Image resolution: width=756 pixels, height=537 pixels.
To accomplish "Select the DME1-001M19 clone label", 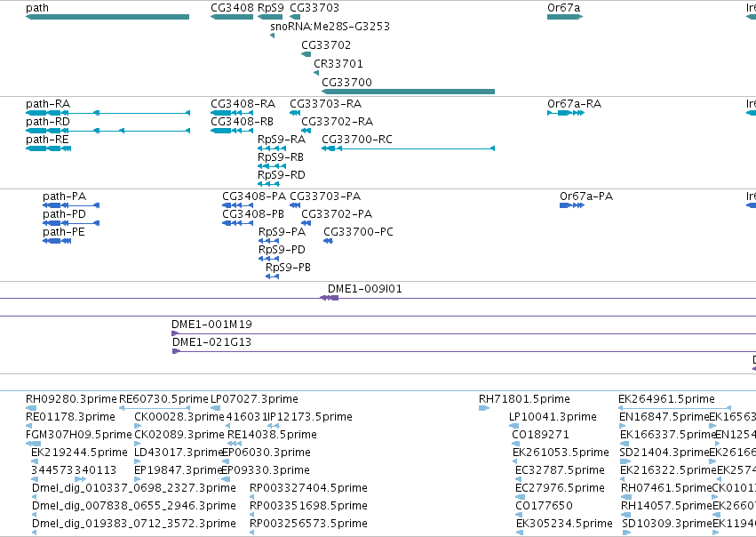I will [x=211, y=325].
